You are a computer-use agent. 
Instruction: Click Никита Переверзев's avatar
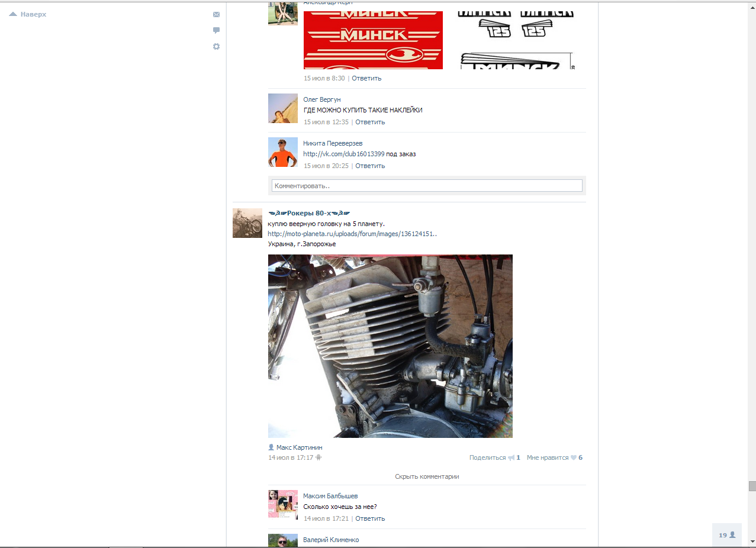[283, 152]
